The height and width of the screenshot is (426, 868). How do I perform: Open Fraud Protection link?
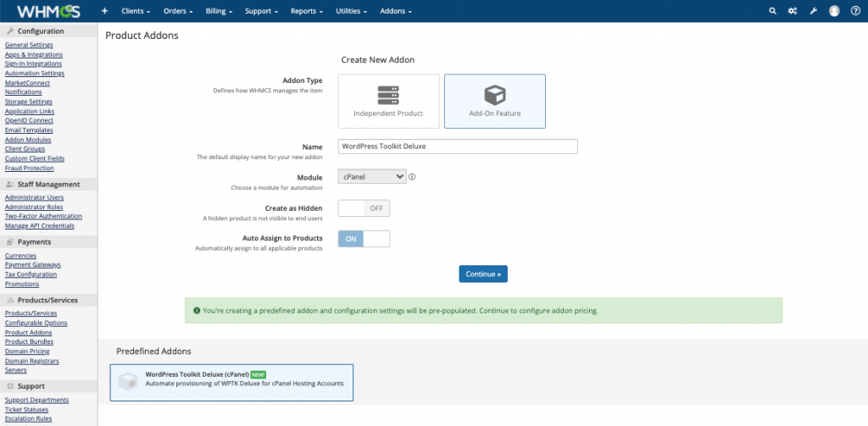(x=30, y=169)
